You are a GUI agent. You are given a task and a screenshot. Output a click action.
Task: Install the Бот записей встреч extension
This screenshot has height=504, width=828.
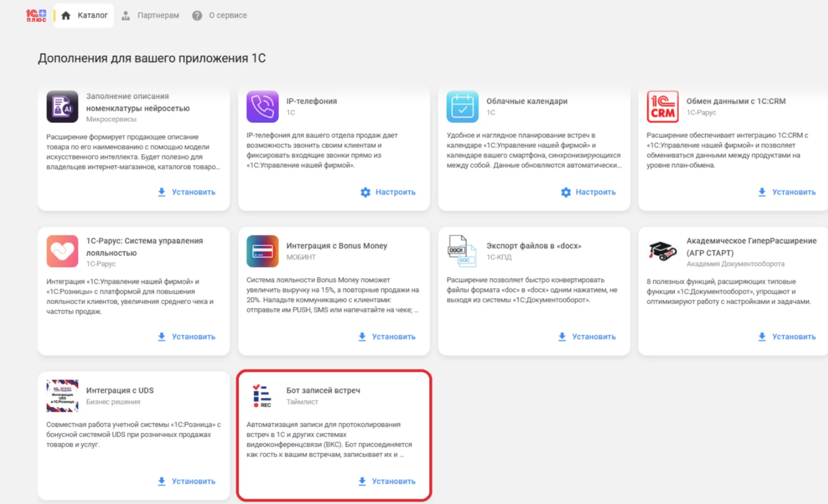click(387, 481)
